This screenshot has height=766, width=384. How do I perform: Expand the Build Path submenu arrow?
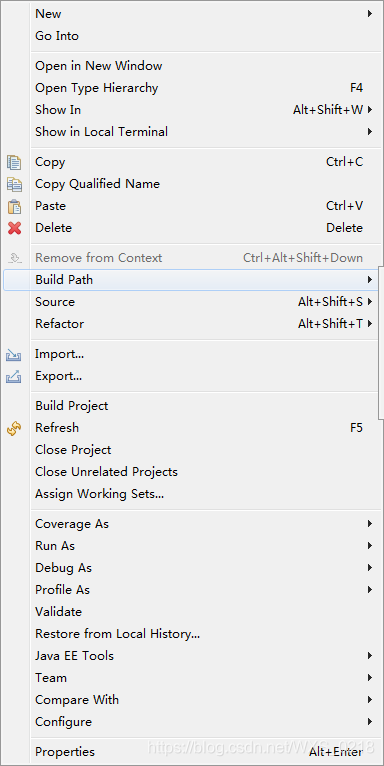pos(370,280)
